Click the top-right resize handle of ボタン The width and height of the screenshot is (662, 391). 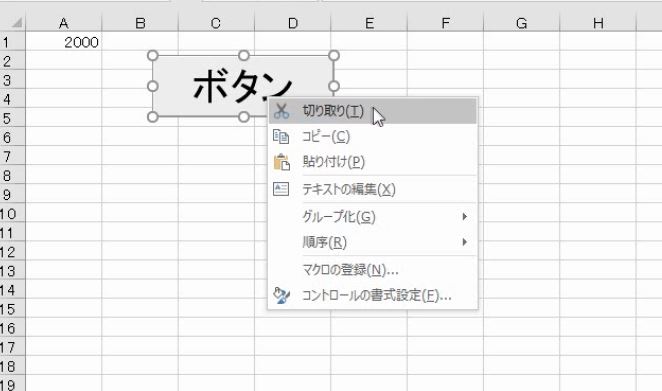pos(334,56)
